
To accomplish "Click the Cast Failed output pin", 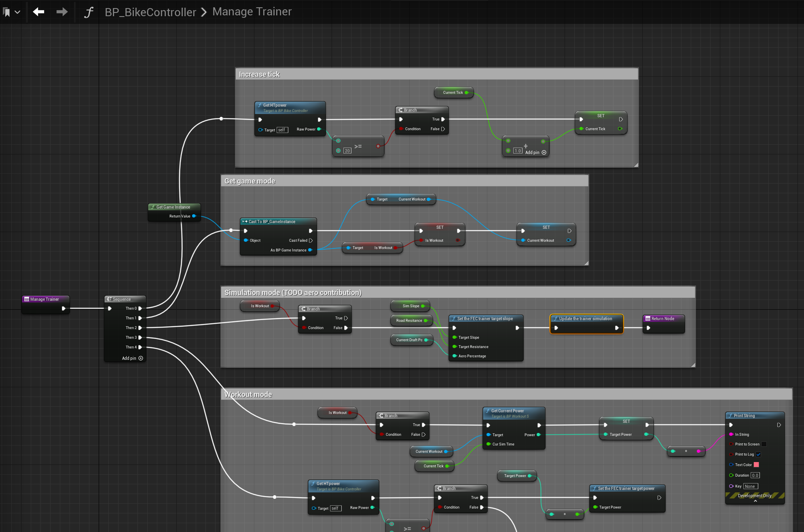I will 311,241.
